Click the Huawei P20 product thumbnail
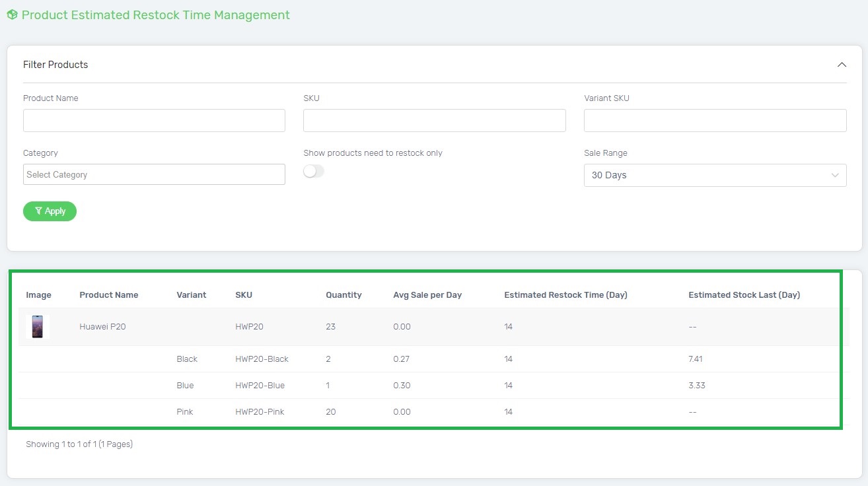 pos(38,327)
